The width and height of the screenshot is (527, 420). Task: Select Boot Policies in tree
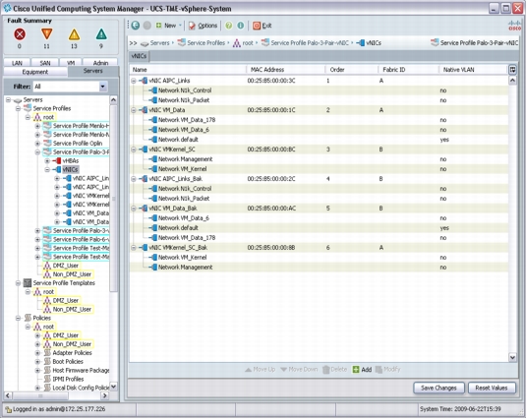(x=68, y=362)
